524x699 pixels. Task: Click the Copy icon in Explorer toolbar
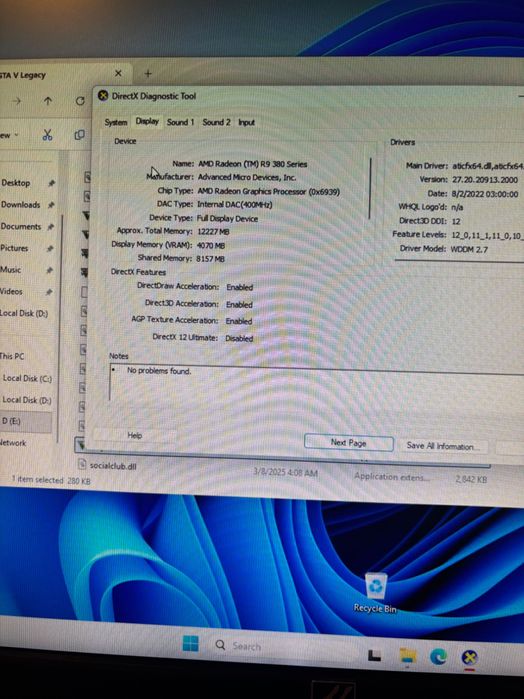79,135
